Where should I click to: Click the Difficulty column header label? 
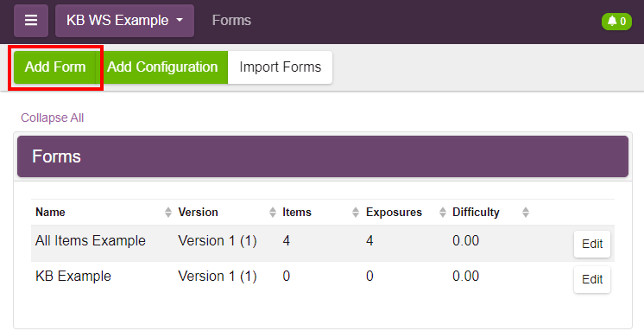(x=476, y=213)
